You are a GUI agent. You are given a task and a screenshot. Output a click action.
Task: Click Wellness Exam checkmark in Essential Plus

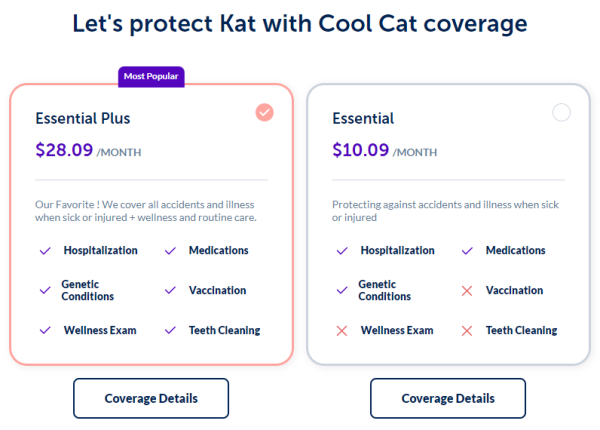point(44,331)
